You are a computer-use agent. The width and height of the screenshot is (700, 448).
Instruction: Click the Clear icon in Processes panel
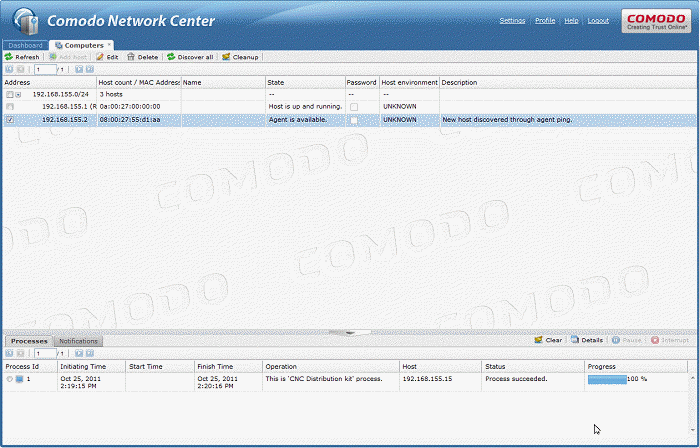click(539, 340)
